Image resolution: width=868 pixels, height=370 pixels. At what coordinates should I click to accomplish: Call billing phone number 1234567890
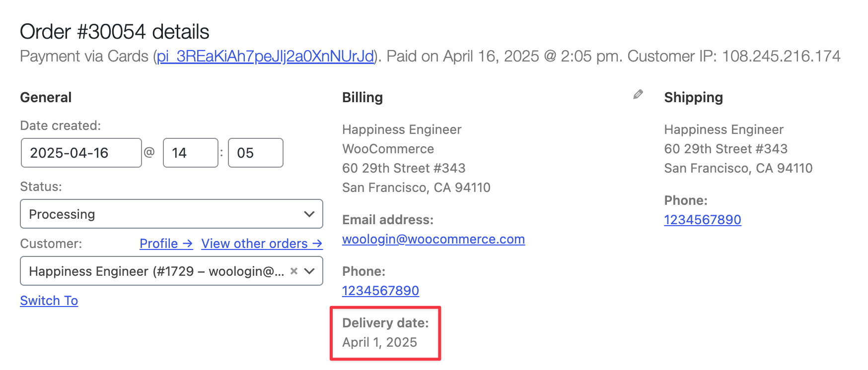pyautogui.click(x=380, y=291)
